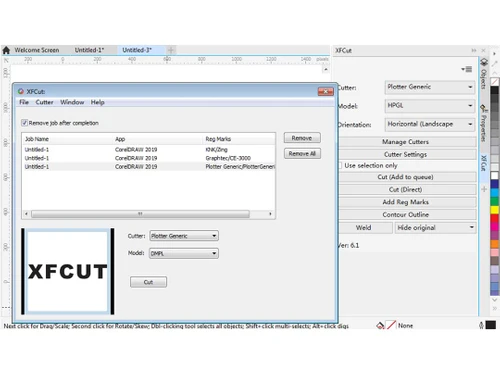Open the Cutter menu
The width and height of the screenshot is (500, 375).
pyautogui.click(x=44, y=102)
